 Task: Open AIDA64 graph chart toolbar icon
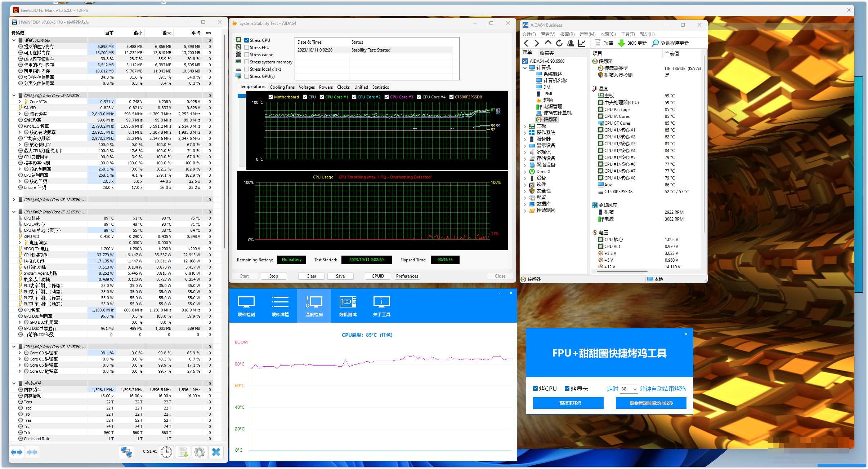582,43
